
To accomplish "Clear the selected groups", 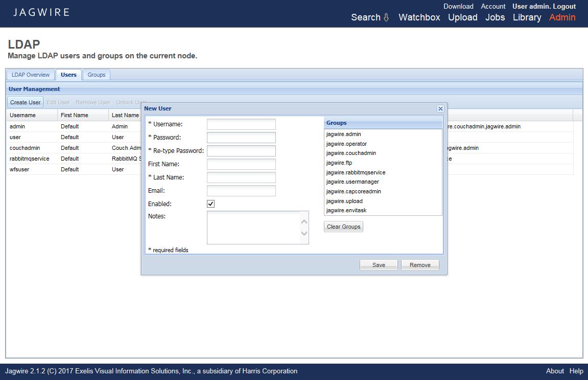I will (343, 227).
